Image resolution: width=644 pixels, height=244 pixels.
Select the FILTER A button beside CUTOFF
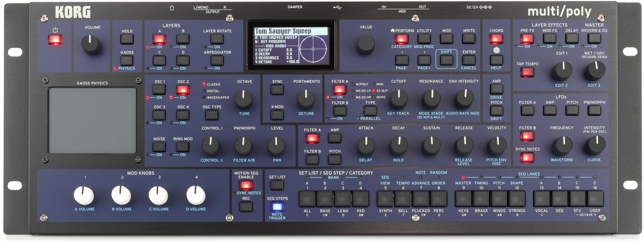pos(340,89)
